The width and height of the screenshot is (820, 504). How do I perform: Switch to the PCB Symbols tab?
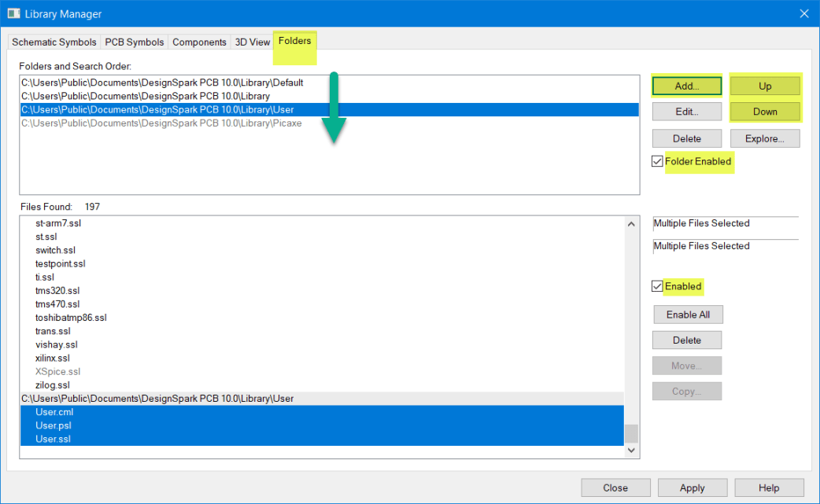tap(135, 42)
